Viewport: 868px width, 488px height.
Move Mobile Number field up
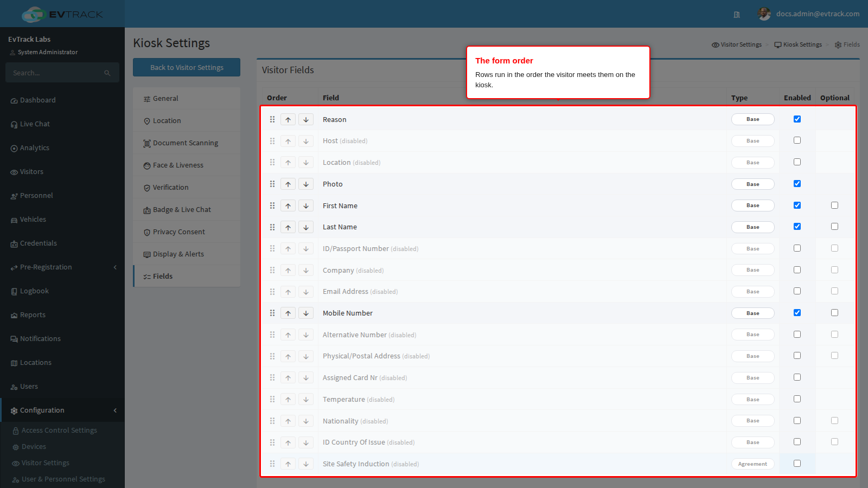[288, 313]
